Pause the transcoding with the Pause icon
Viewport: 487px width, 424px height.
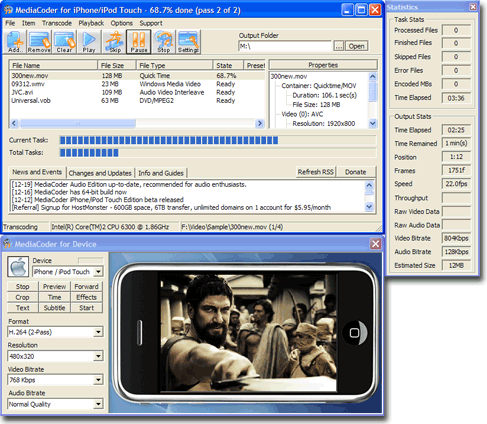[139, 42]
